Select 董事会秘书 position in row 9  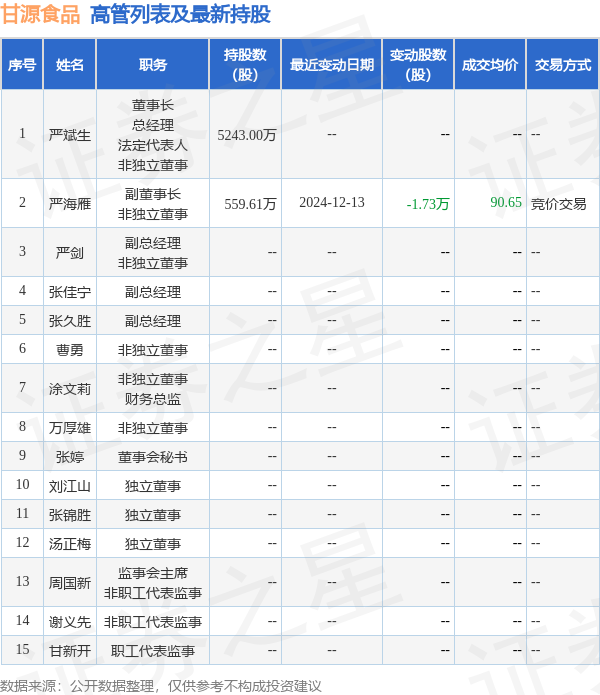click(153, 457)
